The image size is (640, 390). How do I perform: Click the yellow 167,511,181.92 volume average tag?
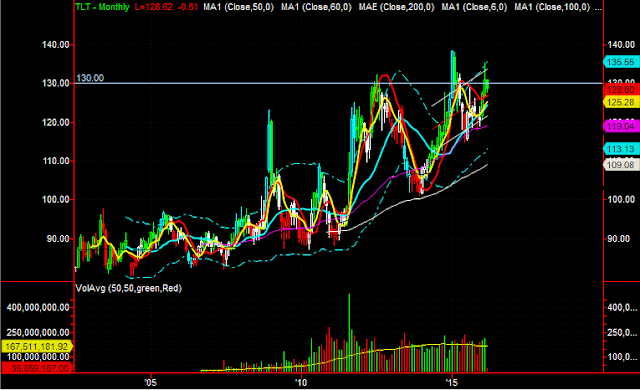(x=37, y=347)
